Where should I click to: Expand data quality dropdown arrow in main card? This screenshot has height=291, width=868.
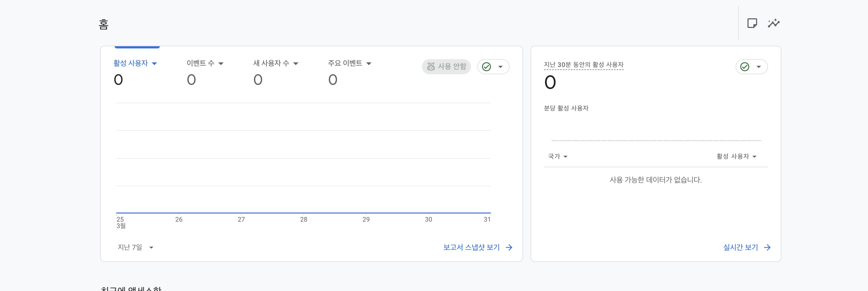tap(500, 67)
